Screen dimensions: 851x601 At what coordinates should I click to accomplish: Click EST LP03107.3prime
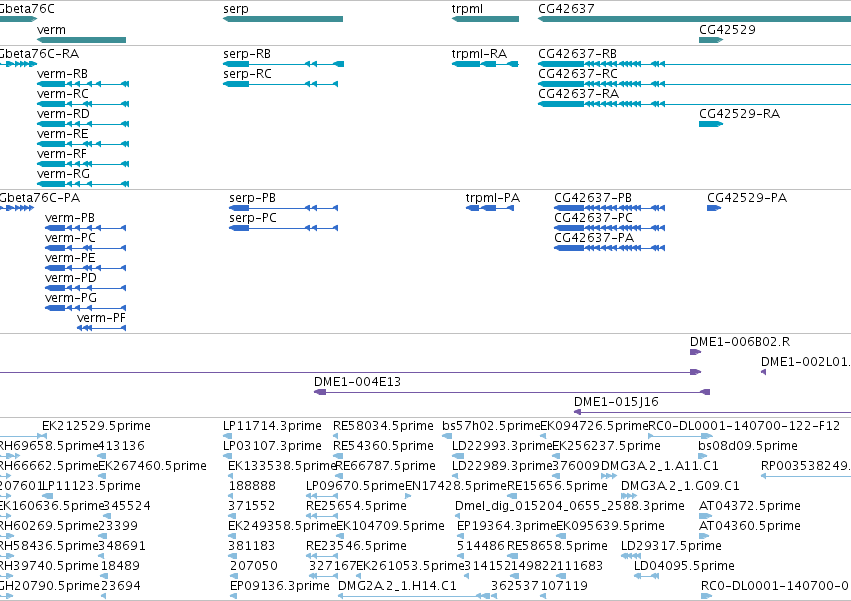click(x=272, y=446)
